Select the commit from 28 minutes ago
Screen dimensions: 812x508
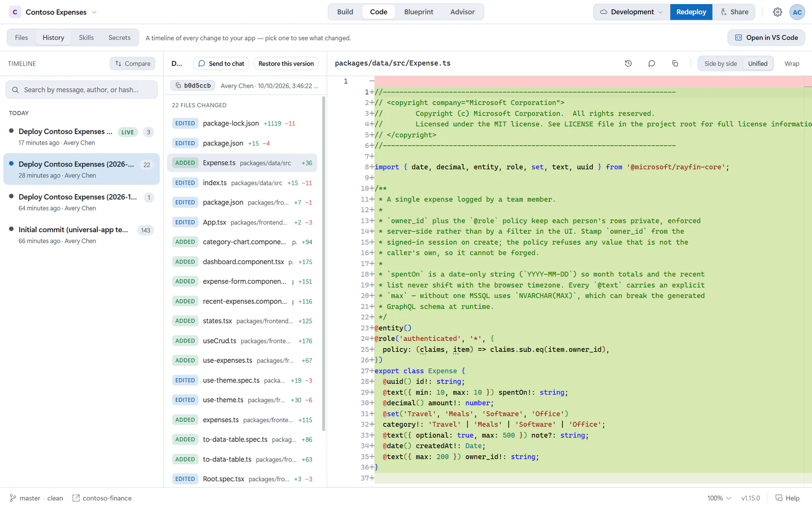(x=81, y=169)
